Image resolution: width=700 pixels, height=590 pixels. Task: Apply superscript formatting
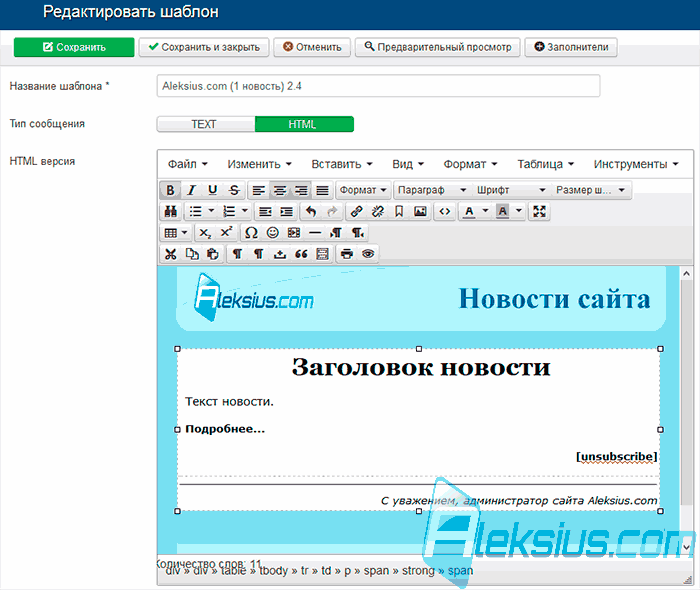[226, 233]
